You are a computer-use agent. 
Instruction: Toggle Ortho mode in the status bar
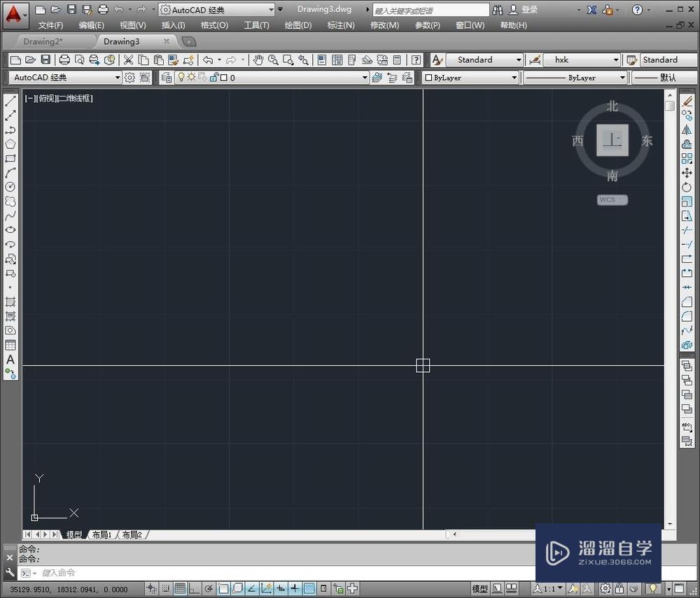[194, 588]
